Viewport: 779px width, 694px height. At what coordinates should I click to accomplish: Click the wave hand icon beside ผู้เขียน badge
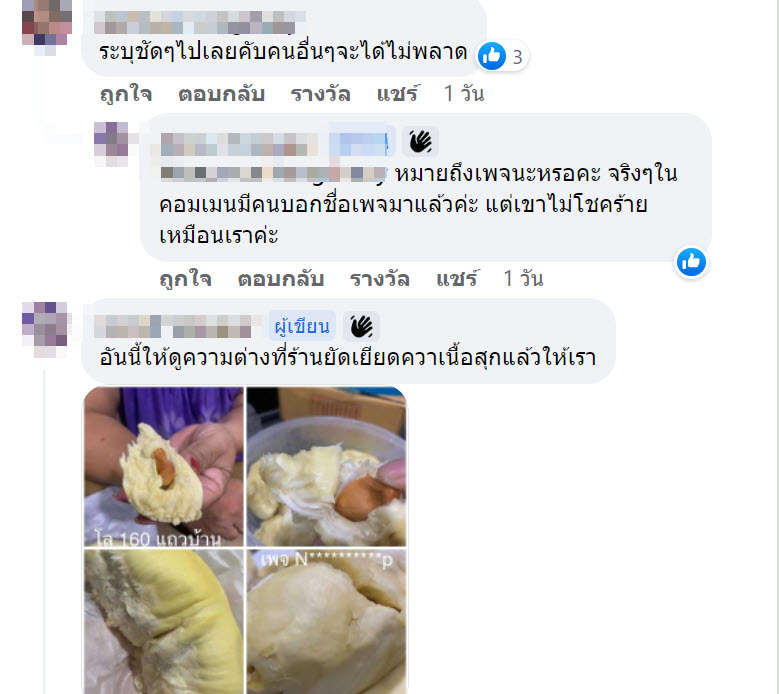[361, 326]
